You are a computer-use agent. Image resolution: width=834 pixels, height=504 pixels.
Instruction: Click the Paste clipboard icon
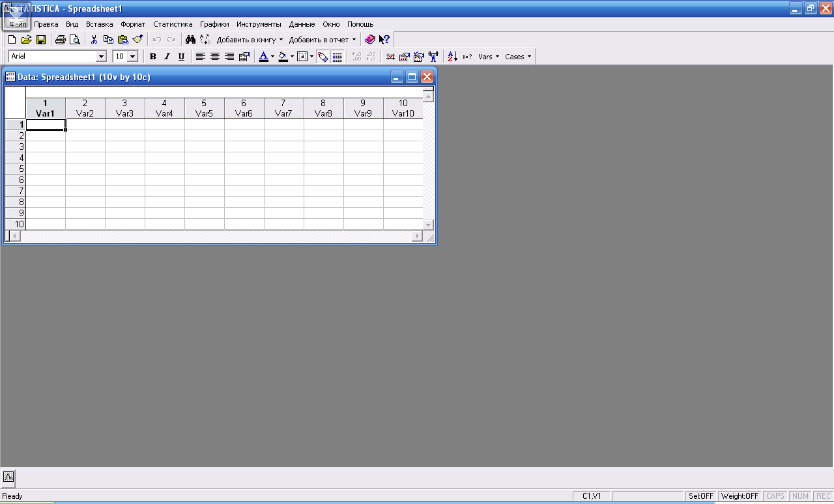[122, 40]
